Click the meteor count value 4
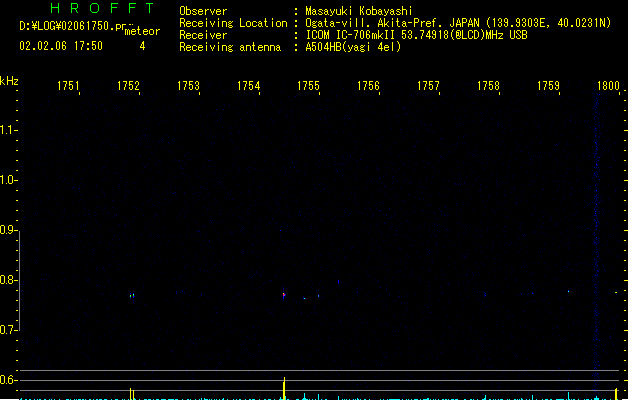Viewport: 629px width, 400px height. tap(142, 46)
